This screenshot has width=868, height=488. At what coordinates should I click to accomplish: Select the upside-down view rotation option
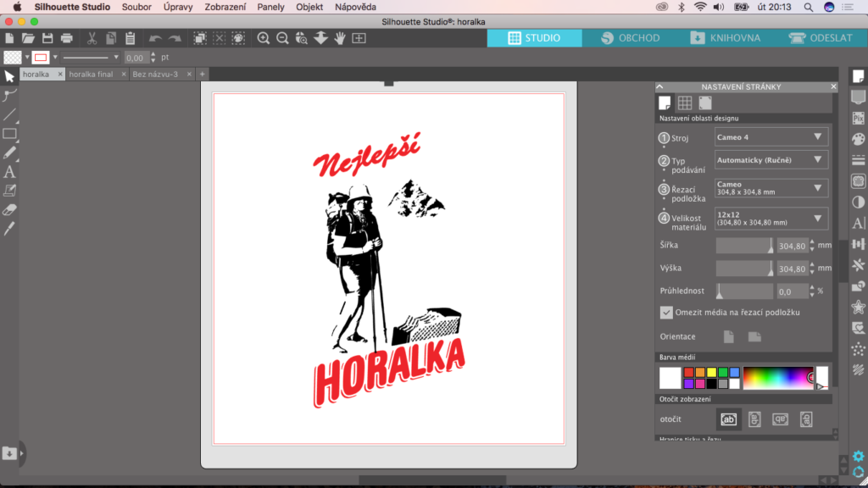(780, 419)
